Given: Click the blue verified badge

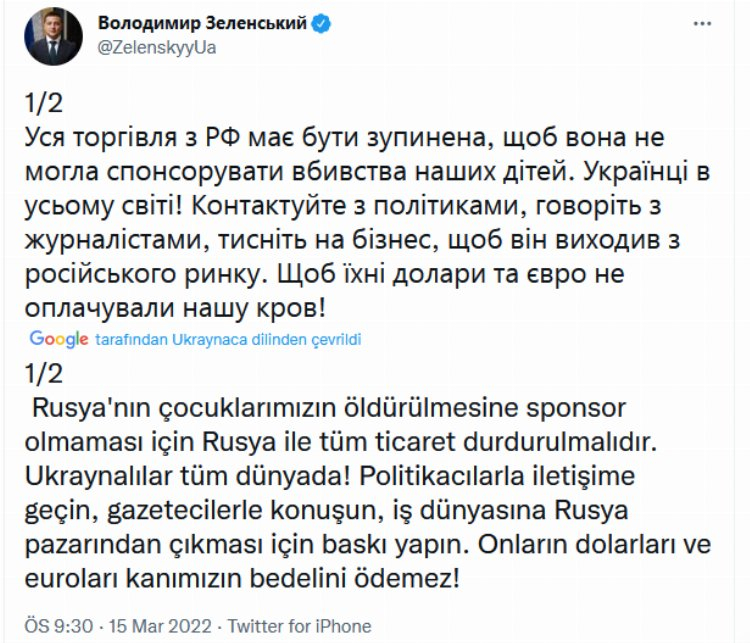Looking at the screenshot, I should pos(321,24).
